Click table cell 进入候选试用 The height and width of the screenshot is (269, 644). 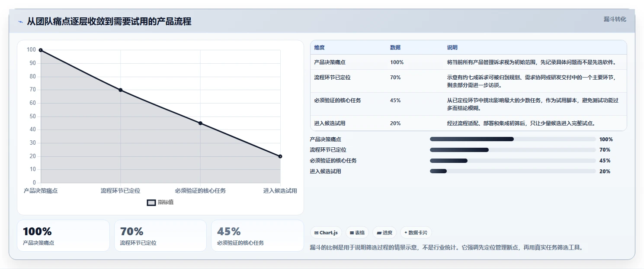tap(330, 123)
